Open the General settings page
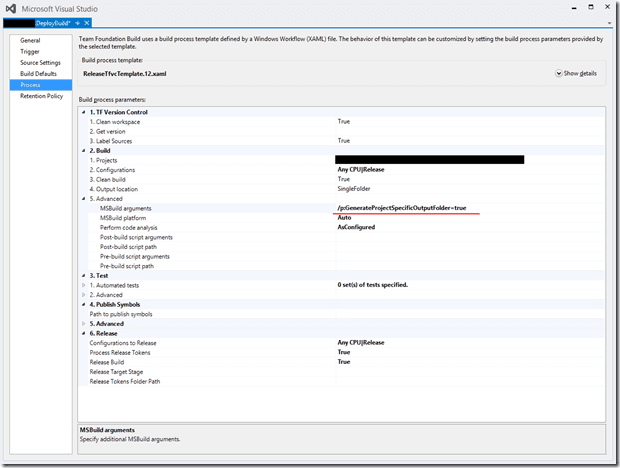This screenshot has width=620, height=468. pyautogui.click(x=30, y=40)
